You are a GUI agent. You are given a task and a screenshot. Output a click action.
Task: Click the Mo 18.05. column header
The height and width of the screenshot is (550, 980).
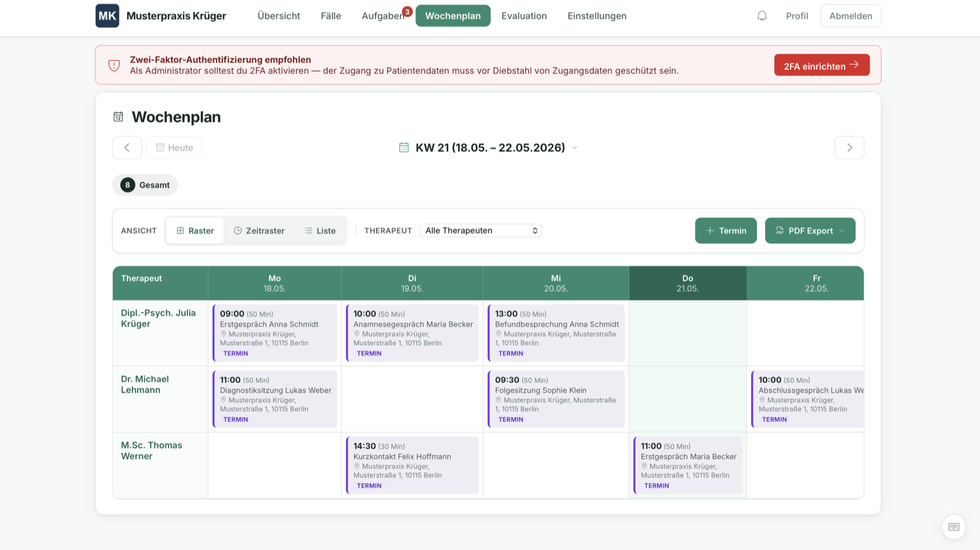(274, 283)
